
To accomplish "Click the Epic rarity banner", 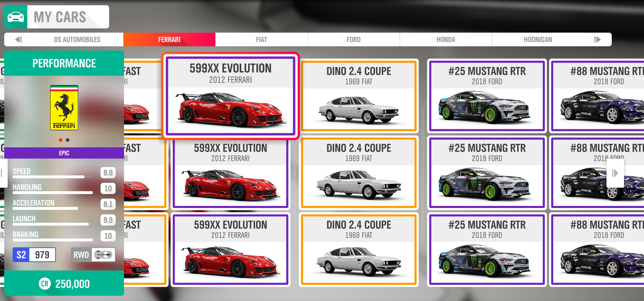I will 64,153.
